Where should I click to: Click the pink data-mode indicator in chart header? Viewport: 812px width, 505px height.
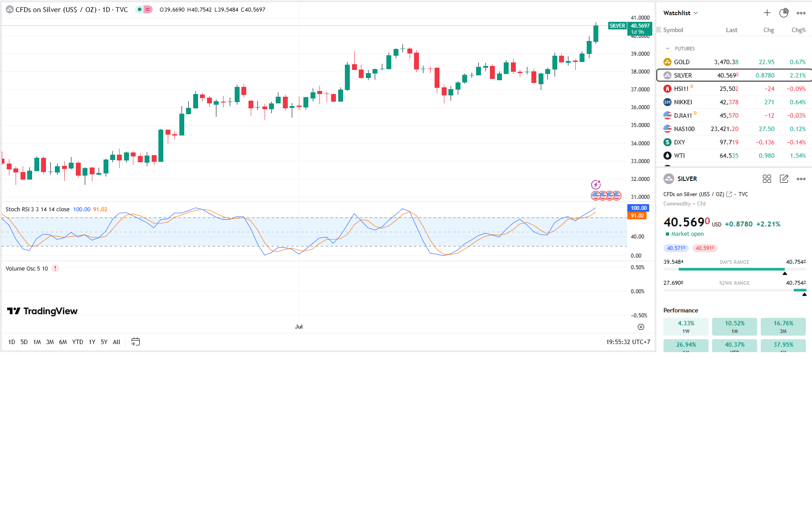point(148,9)
